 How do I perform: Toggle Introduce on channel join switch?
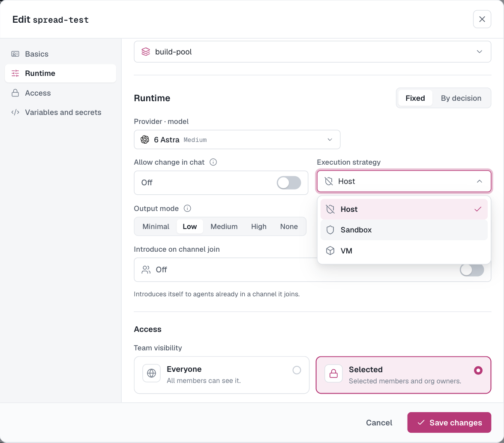pyautogui.click(x=471, y=270)
